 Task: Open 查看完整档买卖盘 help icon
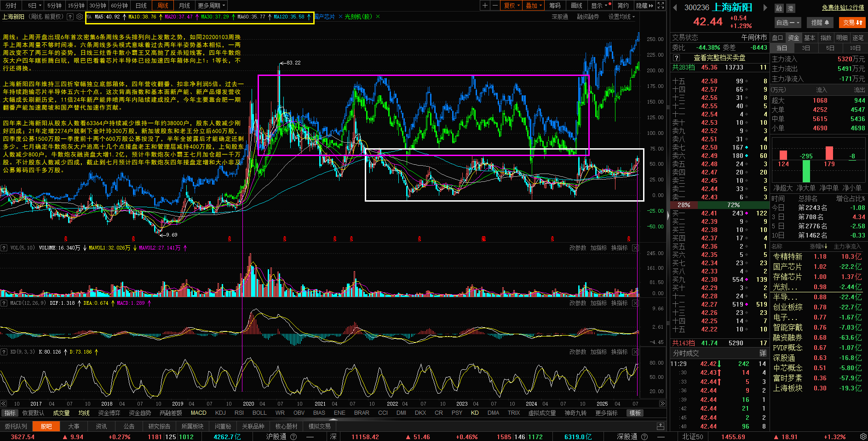coord(677,58)
